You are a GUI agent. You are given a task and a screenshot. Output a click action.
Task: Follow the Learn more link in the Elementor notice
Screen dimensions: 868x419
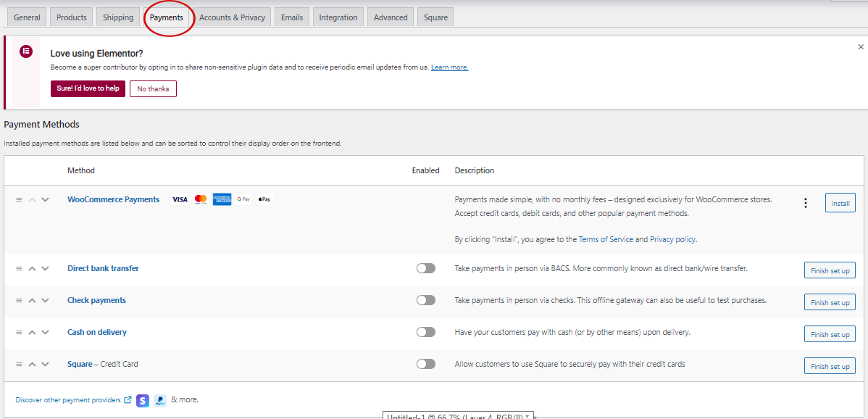click(449, 67)
